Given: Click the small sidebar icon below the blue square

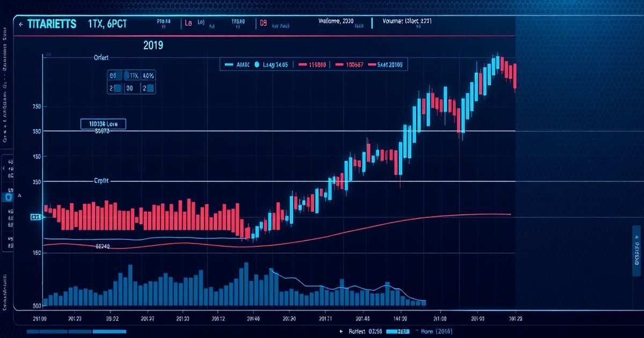Looking at the screenshot, I should [10, 211].
